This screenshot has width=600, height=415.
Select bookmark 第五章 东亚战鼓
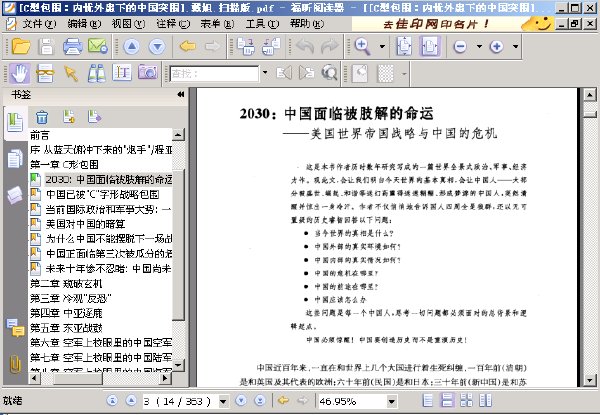[x=66, y=328]
